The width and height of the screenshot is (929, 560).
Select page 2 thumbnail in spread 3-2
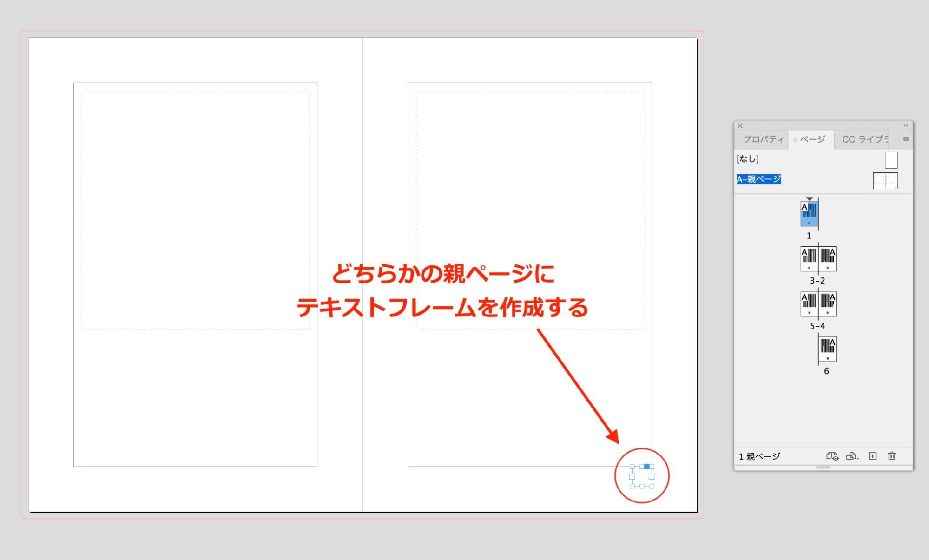tap(827, 259)
